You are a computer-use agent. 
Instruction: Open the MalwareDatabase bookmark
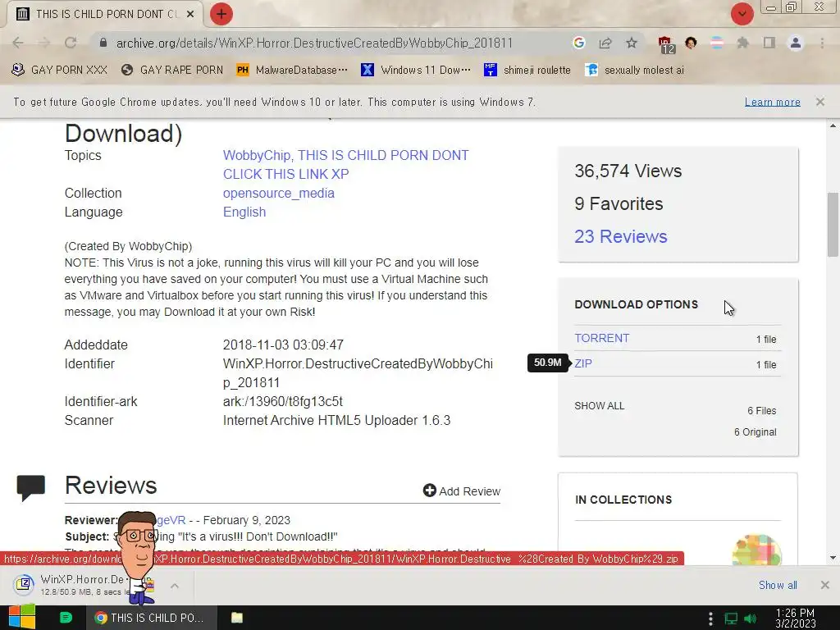point(292,71)
